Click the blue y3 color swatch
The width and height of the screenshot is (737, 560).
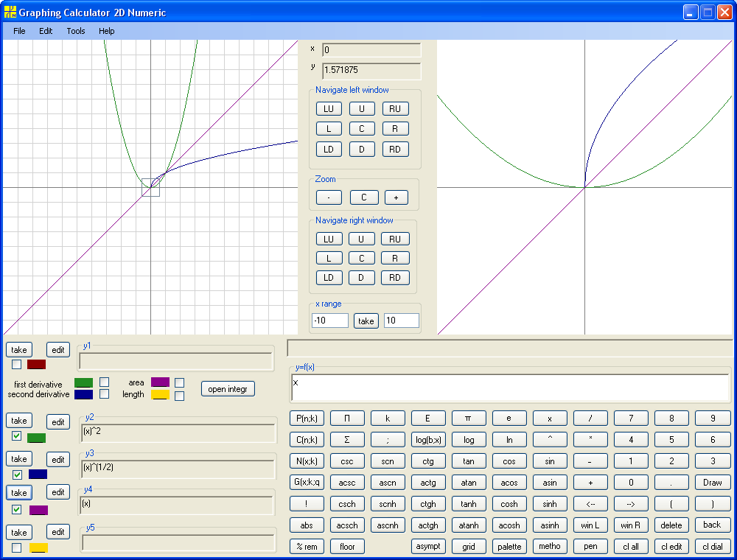[38, 474]
